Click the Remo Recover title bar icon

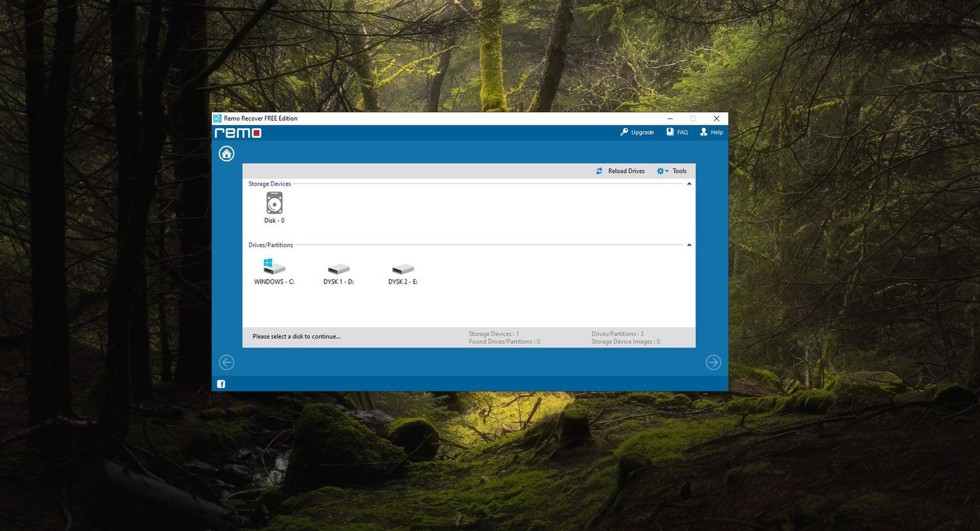(x=217, y=119)
